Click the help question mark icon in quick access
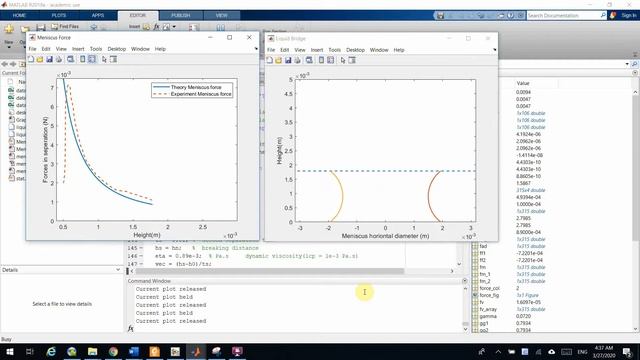The height and width of the screenshot is (360, 640). [x=511, y=16]
